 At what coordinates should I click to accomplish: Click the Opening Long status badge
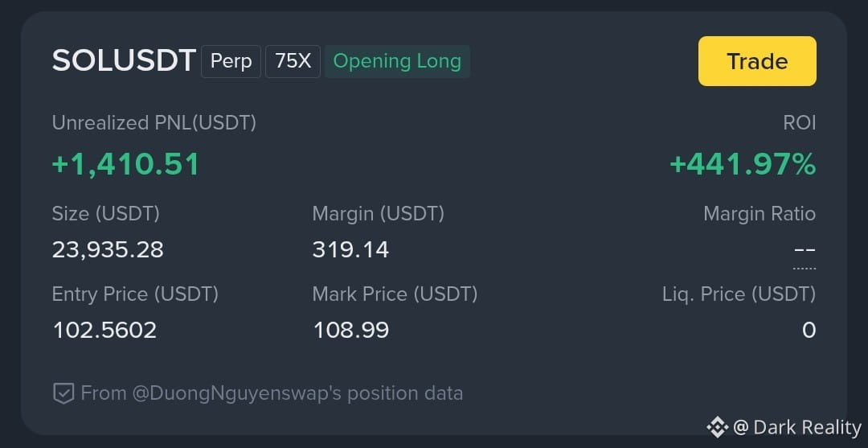(x=398, y=61)
